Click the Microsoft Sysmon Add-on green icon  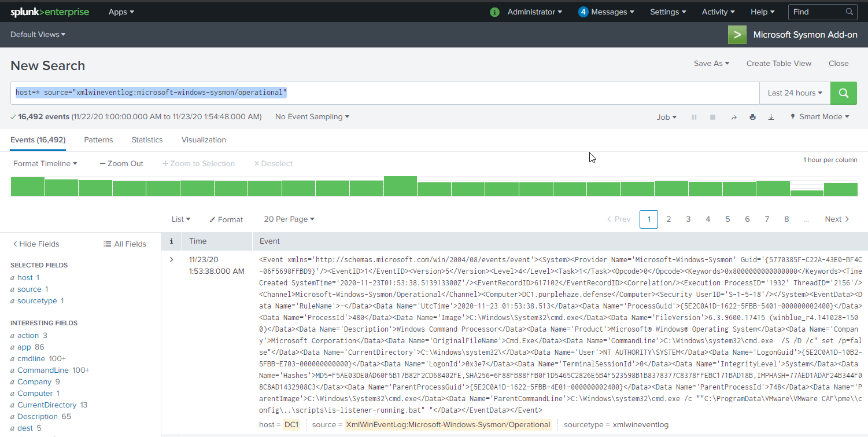point(737,35)
